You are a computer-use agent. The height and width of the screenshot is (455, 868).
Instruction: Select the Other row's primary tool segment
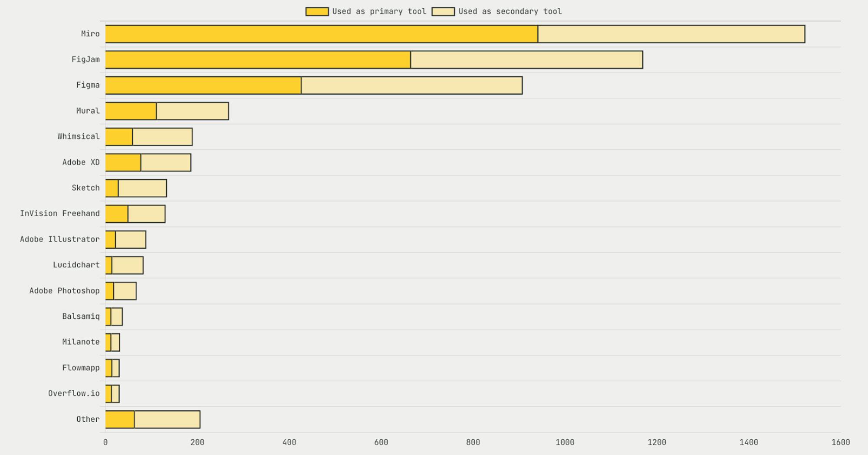click(x=120, y=419)
